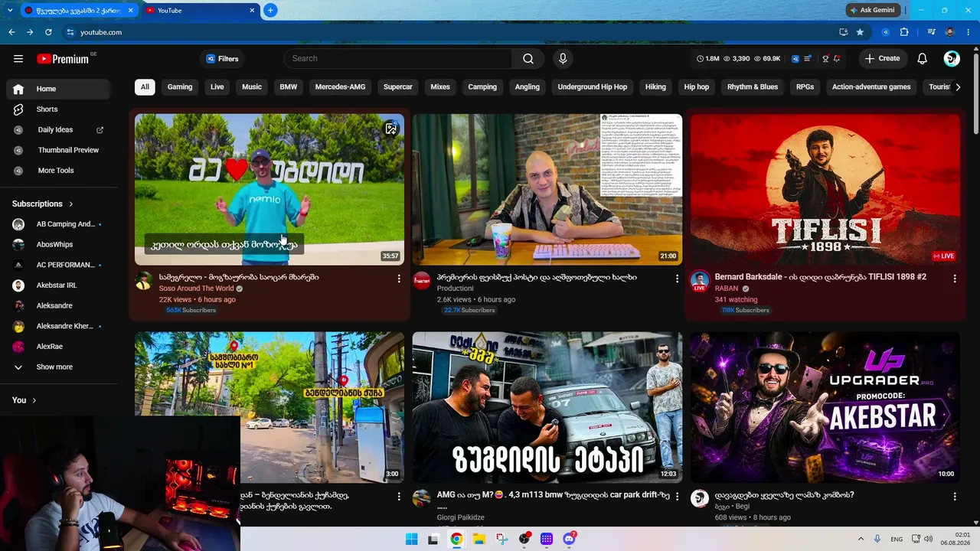
Task: Play the UPGRADER AKEBSTAR promo thumbnail
Action: (x=825, y=407)
